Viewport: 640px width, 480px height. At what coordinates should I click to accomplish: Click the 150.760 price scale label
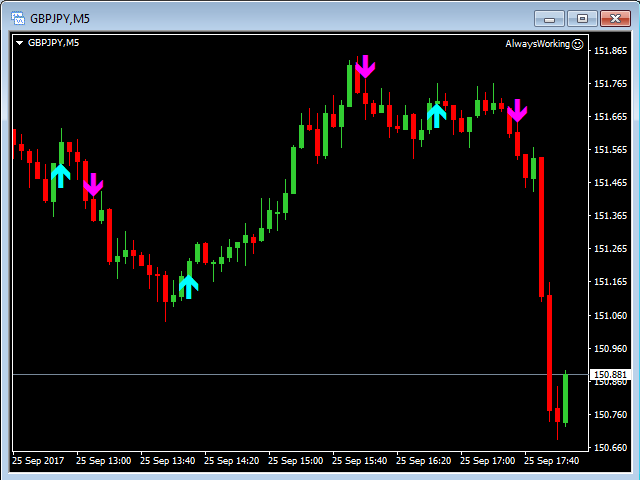click(610, 415)
